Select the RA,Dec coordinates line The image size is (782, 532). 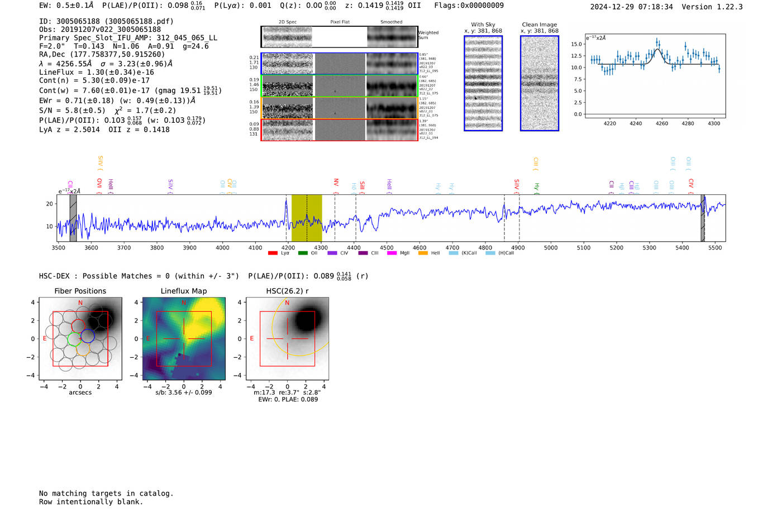[x=102, y=55]
